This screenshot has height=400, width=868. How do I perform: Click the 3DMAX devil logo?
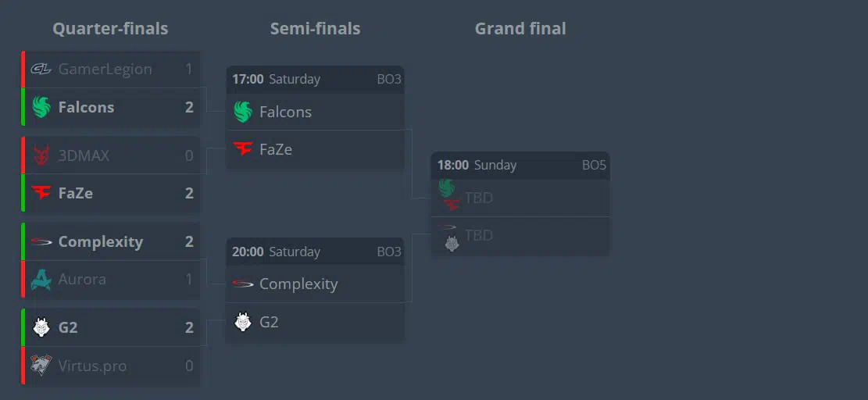(41, 155)
